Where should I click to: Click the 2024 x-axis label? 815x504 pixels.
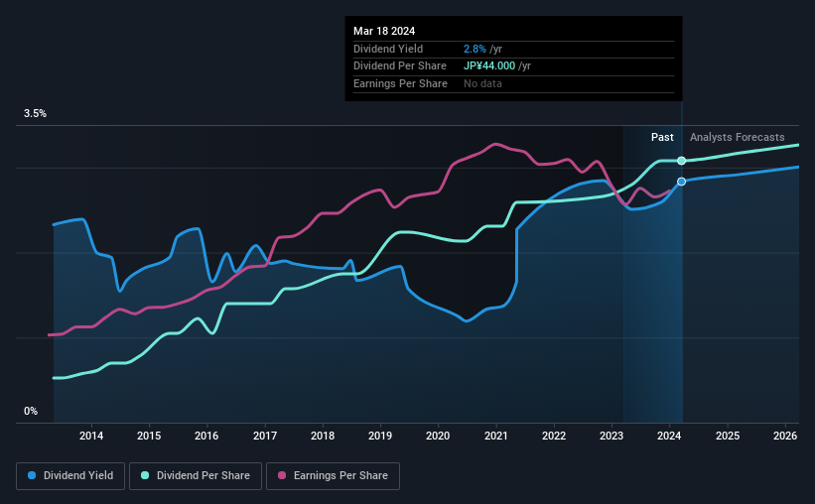669,436
